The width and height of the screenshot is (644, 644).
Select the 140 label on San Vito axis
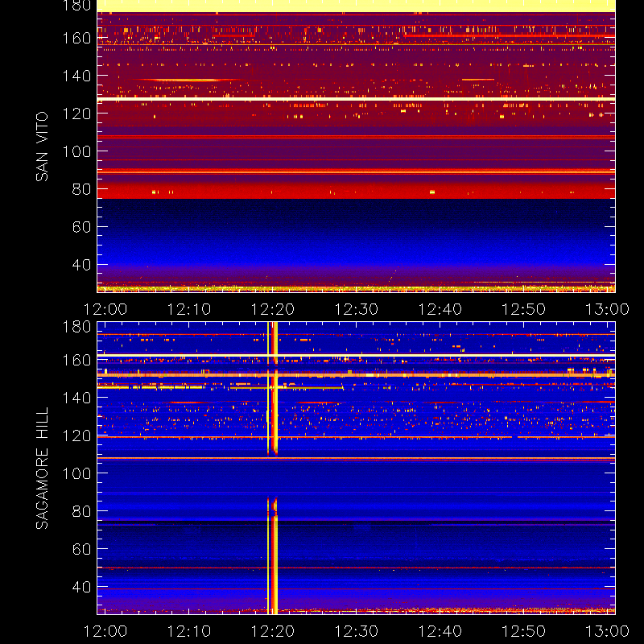click(76, 76)
